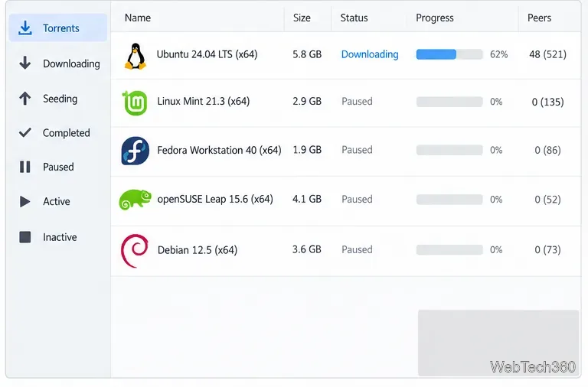
Task: Click the '3.6 GB' size cell
Action: (307, 249)
